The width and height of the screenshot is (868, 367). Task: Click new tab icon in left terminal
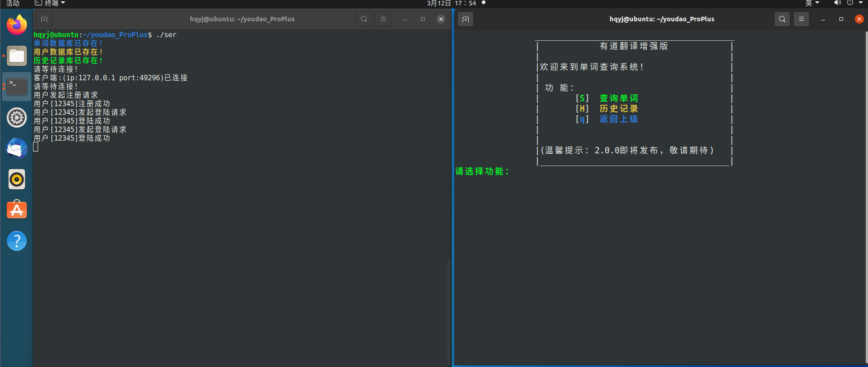(x=44, y=19)
